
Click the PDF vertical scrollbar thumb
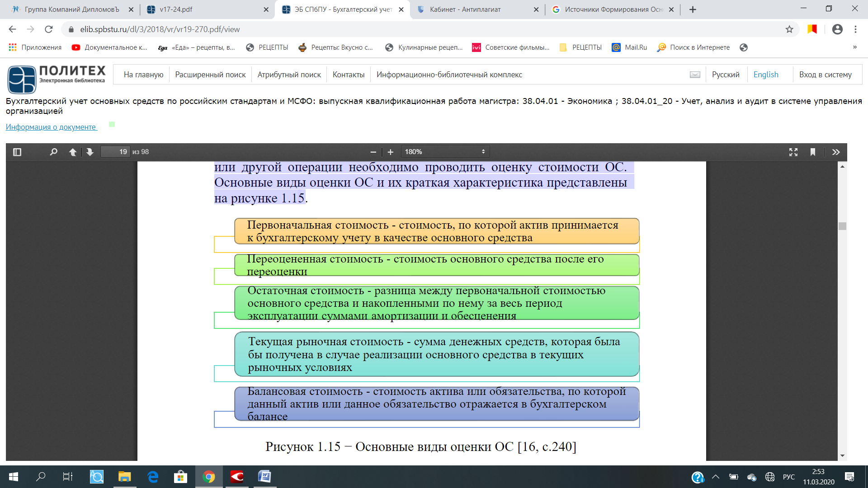pyautogui.click(x=842, y=226)
